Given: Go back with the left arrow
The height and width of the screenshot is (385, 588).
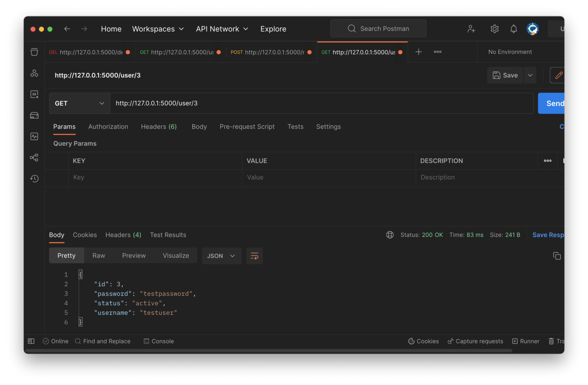Looking at the screenshot, I should [x=67, y=29].
